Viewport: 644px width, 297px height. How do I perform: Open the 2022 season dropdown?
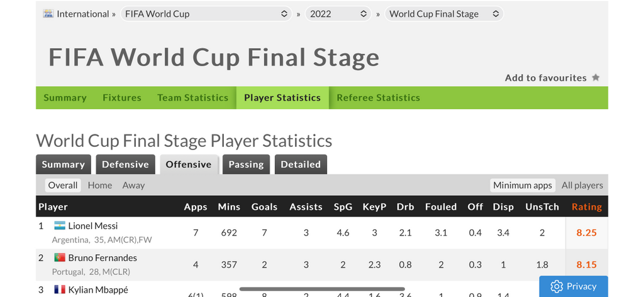point(338,14)
